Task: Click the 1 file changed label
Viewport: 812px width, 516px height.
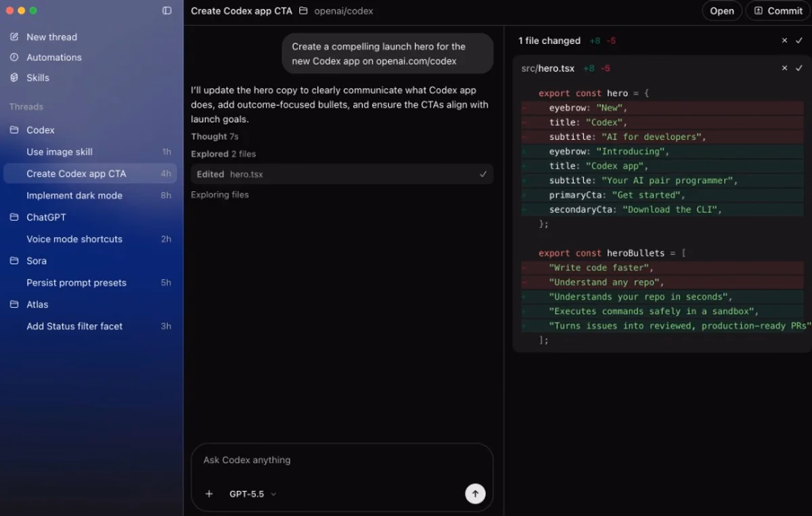Action: pyautogui.click(x=549, y=41)
